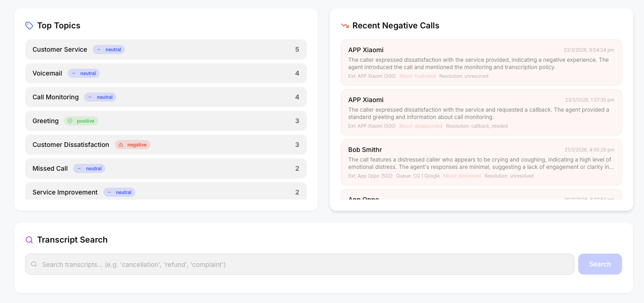Viewport: 644px width, 303px height.
Task: Open Bob Smithr's distressed call card
Action: [481, 162]
